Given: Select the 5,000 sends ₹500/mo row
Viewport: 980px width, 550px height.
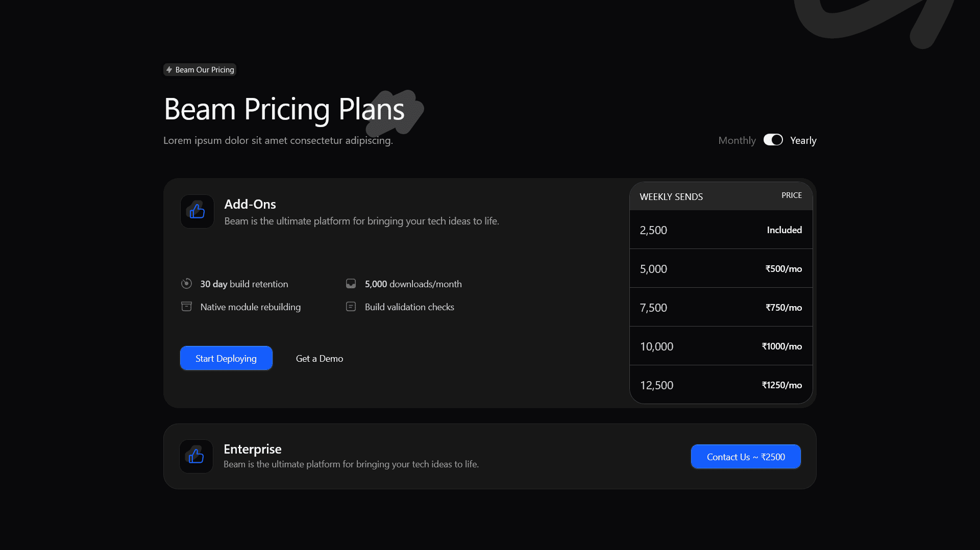Looking at the screenshot, I should click(721, 268).
